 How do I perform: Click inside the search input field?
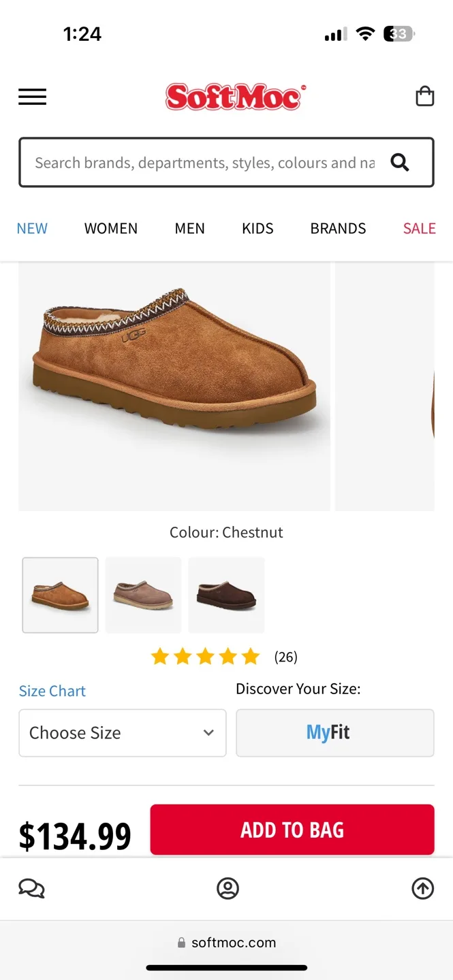(198, 162)
